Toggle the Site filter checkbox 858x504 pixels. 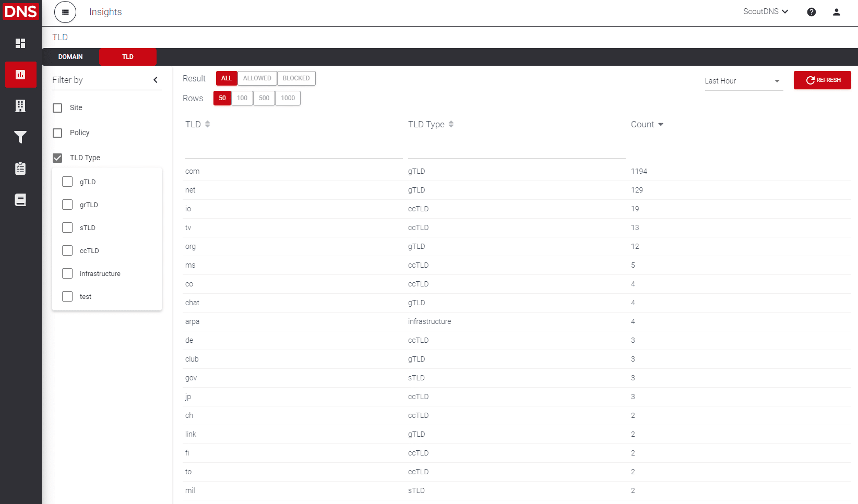point(57,108)
